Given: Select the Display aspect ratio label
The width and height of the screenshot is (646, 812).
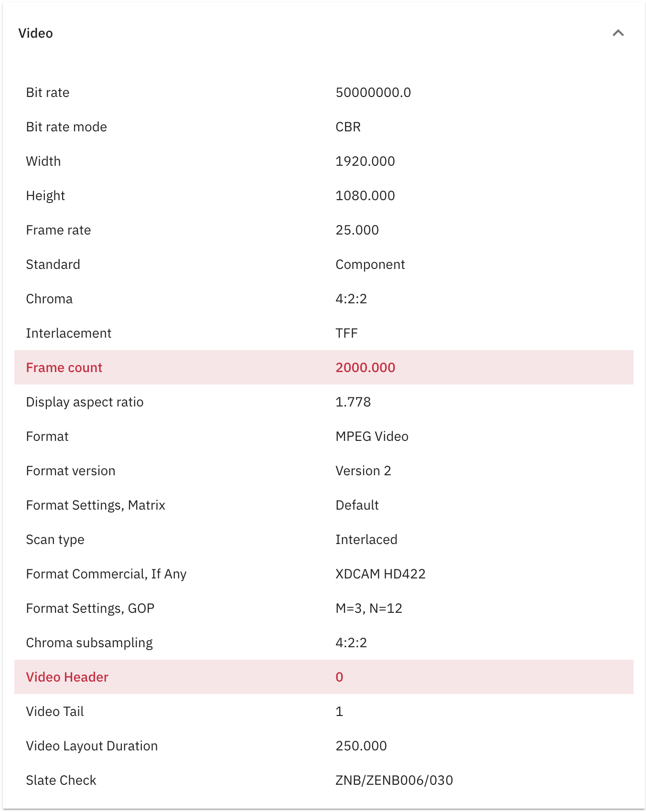Looking at the screenshot, I should pos(85,402).
